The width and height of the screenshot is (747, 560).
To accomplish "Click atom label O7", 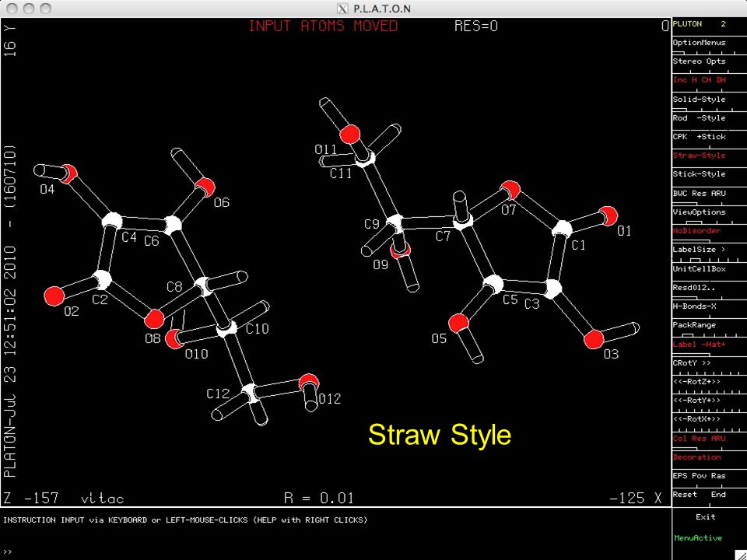I will click(509, 210).
